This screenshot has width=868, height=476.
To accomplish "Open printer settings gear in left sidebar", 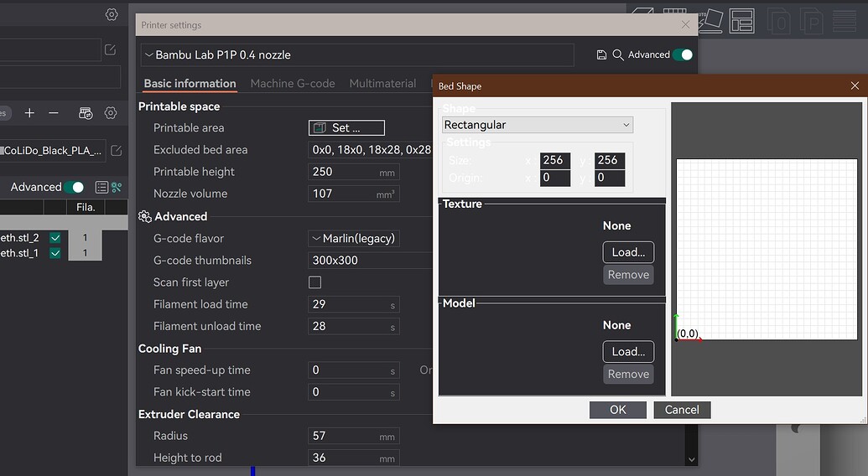I will 112,14.
